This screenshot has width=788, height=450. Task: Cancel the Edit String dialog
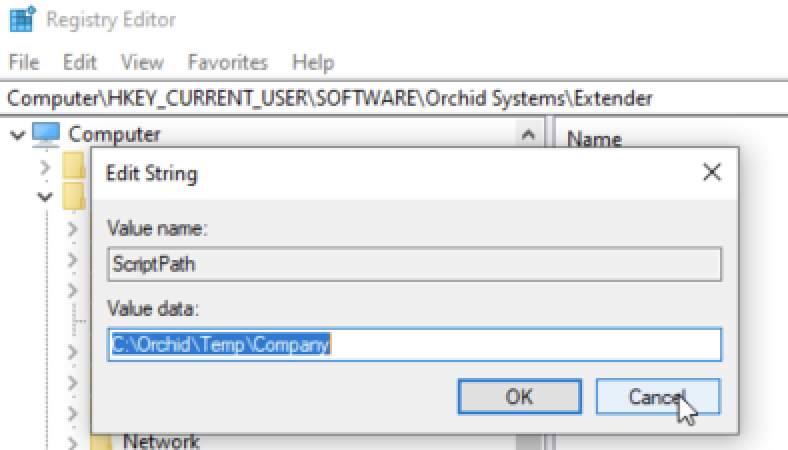point(657,396)
